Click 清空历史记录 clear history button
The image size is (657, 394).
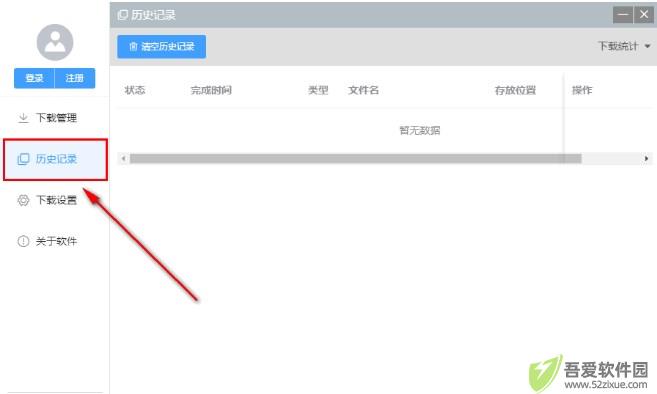[x=162, y=47]
